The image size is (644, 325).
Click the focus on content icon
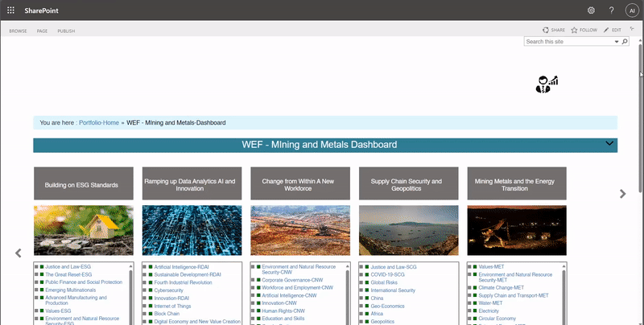pyautogui.click(x=632, y=29)
